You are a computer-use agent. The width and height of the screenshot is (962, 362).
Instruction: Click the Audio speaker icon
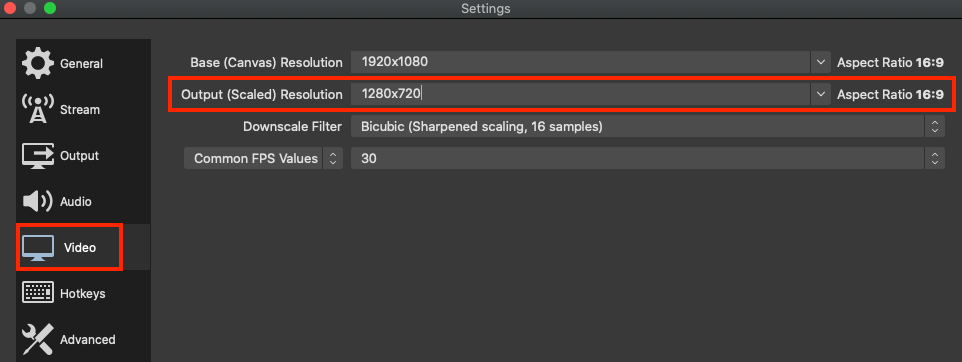[37, 201]
